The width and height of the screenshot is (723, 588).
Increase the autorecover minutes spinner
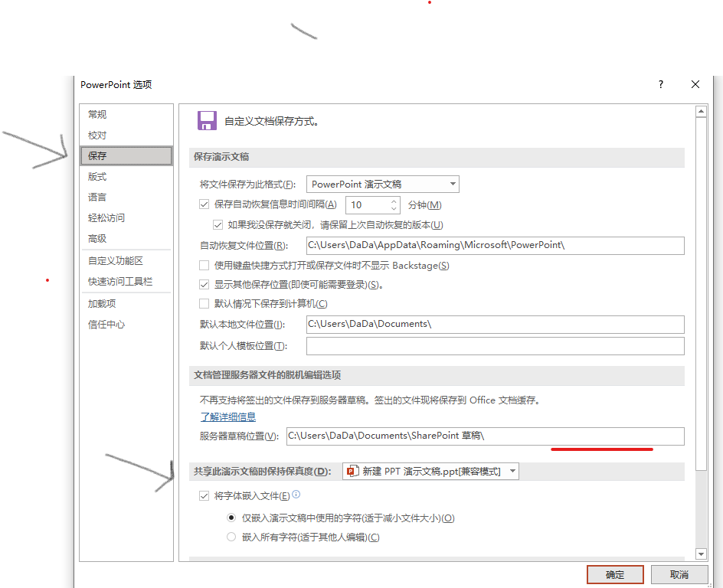point(394,201)
